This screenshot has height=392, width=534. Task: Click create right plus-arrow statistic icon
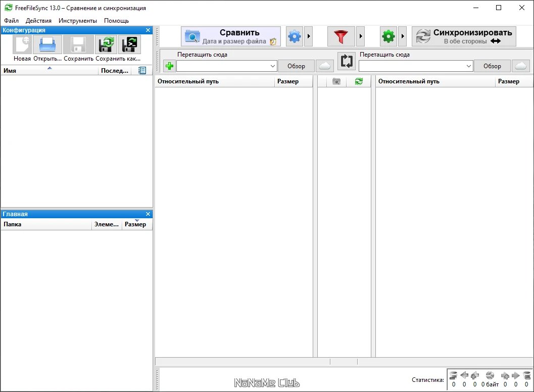(x=505, y=375)
